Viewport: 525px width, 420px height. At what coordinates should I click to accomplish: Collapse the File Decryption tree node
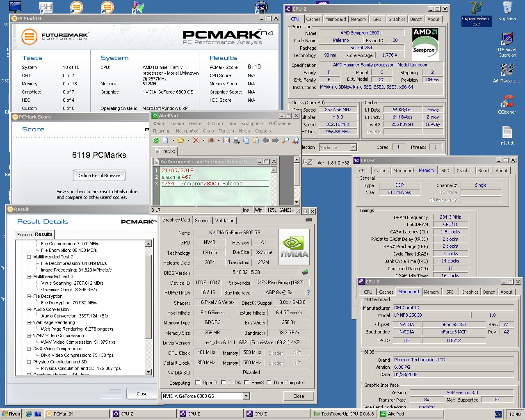tap(29, 296)
